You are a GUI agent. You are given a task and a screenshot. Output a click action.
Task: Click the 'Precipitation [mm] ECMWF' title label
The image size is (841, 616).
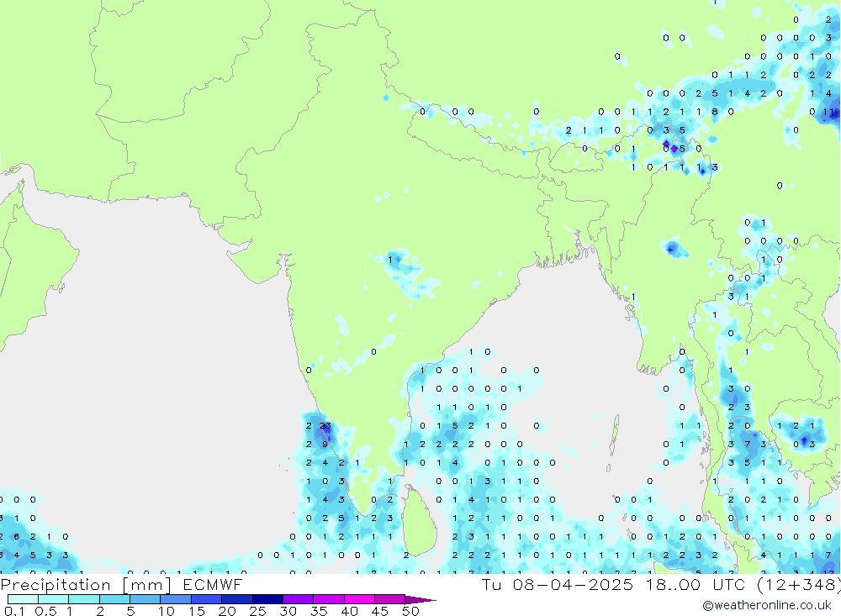point(122,584)
